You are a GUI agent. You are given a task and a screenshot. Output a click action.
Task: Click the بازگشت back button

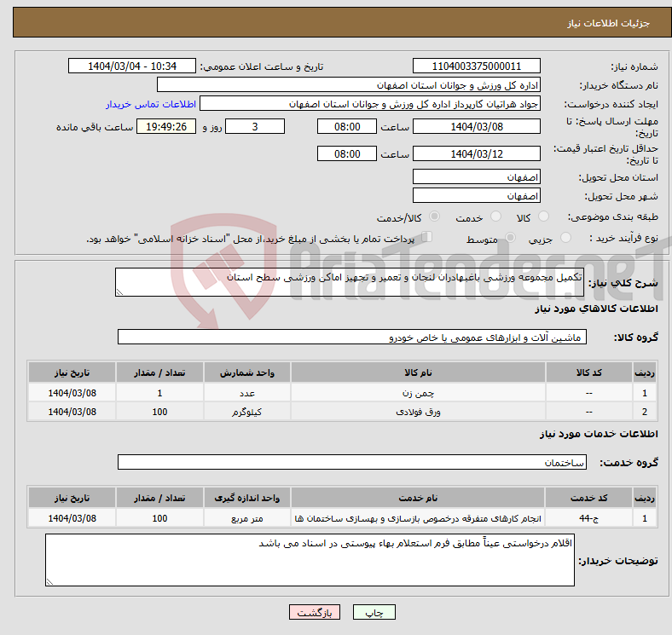coord(315,612)
